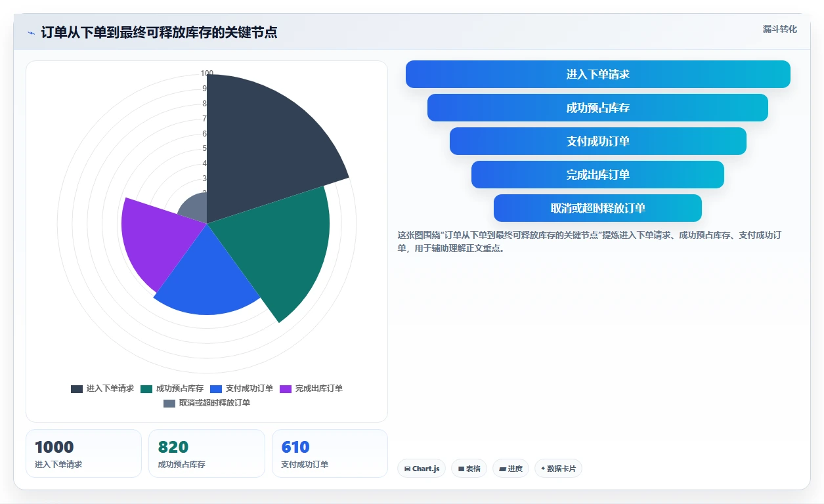
Task: Click the 100 axis tick label
Action: pyautogui.click(x=207, y=73)
